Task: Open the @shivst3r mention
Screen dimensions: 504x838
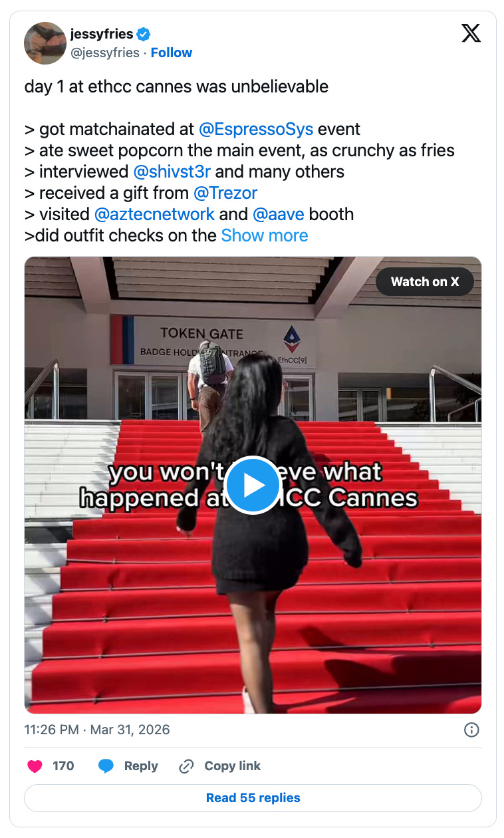Action: coord(172,172)
